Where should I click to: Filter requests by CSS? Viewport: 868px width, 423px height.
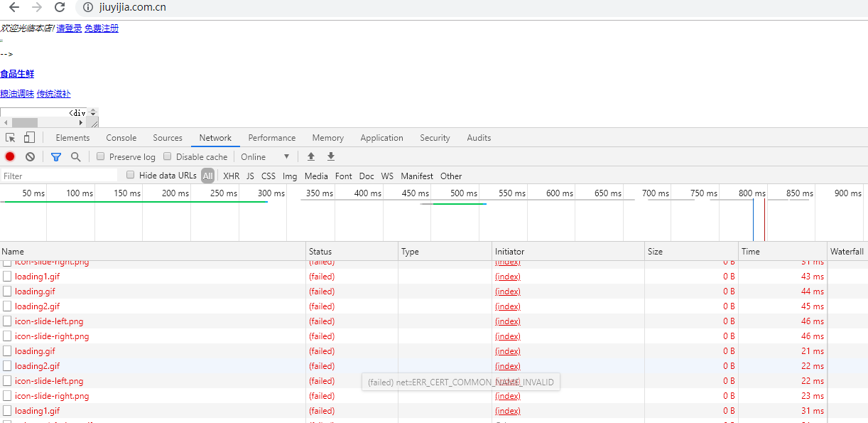coord(268,176)
